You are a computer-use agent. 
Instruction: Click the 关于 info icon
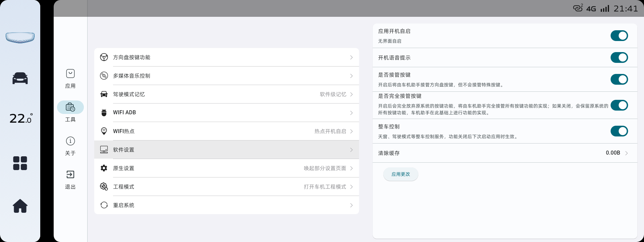[x=70, y=141]
